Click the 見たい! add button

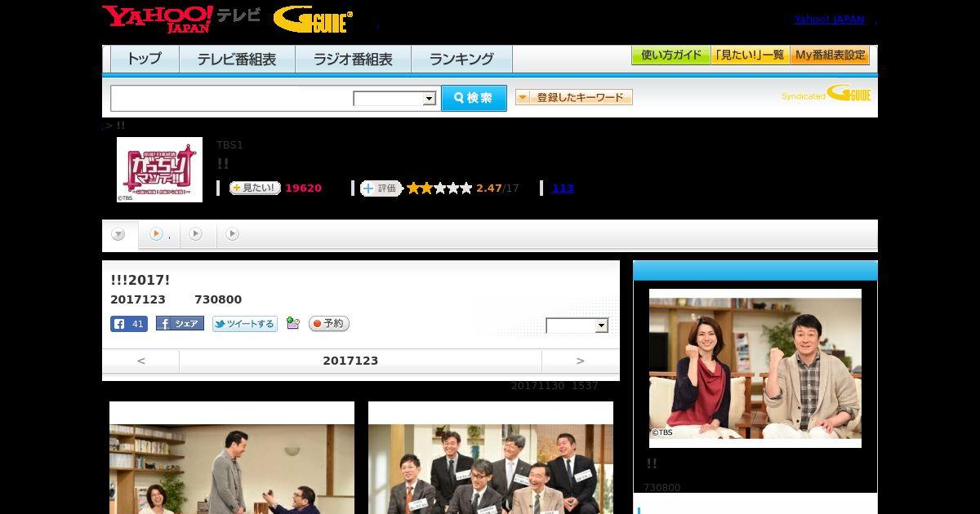255,188
